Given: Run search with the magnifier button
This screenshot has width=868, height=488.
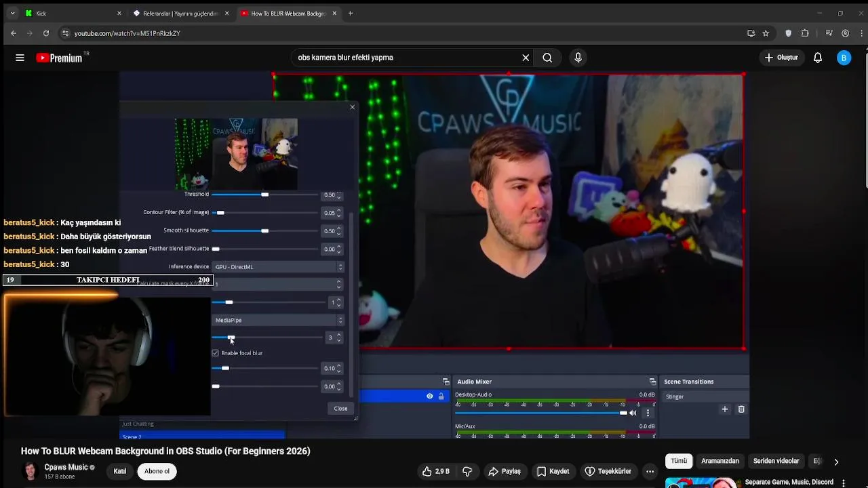Looking at the screenshot, I should (547, 58).
